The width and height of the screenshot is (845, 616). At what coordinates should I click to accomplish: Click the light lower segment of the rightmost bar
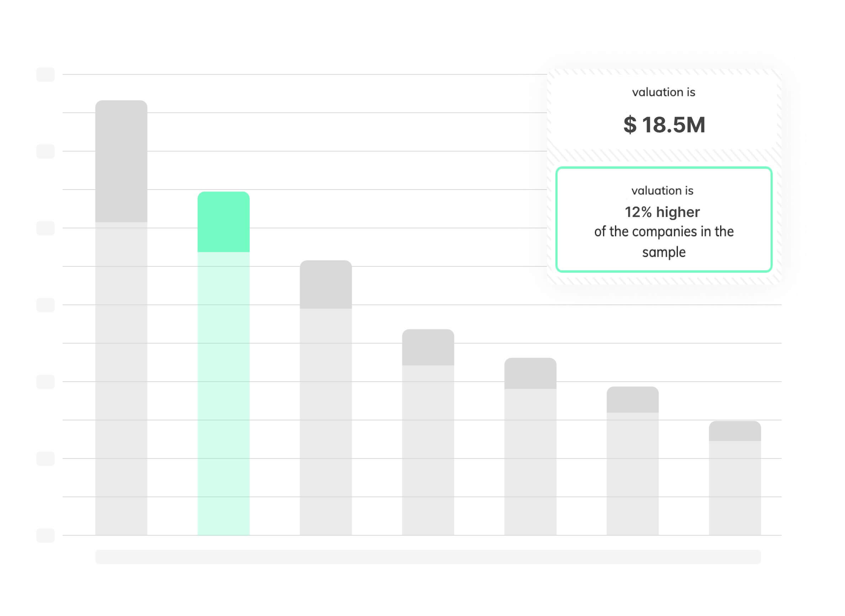[x=734, y=488]
